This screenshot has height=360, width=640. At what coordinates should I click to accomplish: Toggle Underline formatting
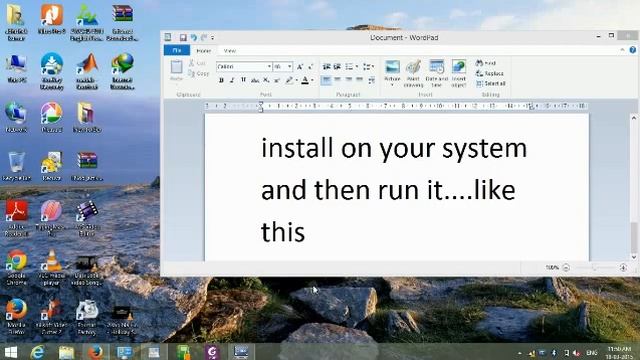[x=243, y=80]
